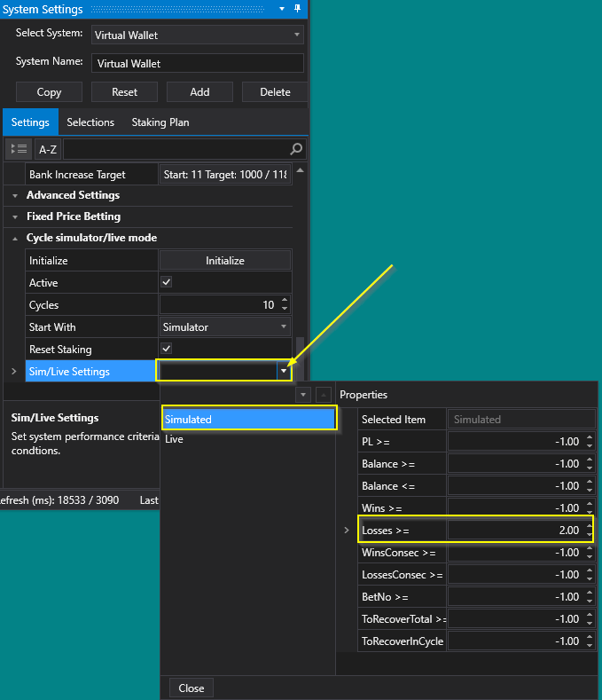Click the Close button in popup
This screenshot has width=602, height=700.
pyautogui.click(x=192, y=688)
